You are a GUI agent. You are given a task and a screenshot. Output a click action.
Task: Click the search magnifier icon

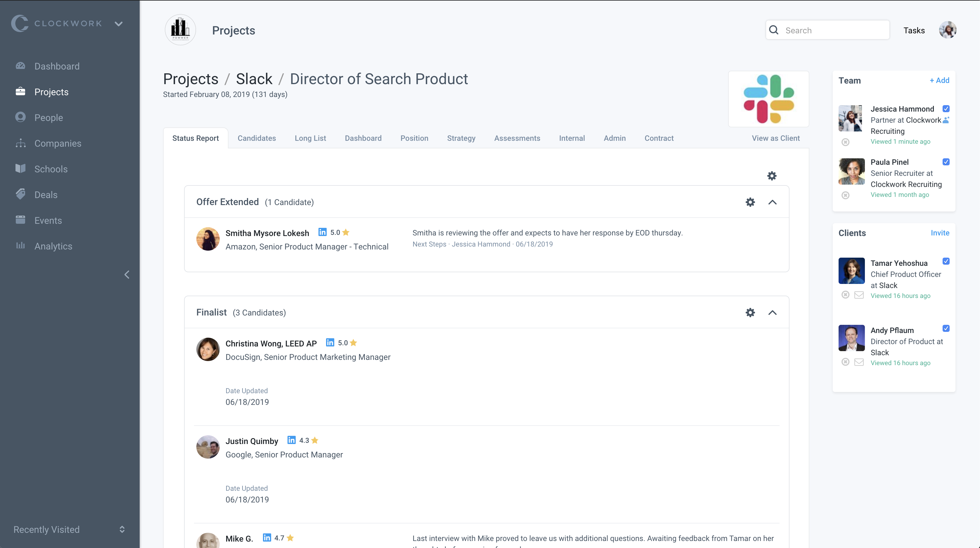point(774,30)
